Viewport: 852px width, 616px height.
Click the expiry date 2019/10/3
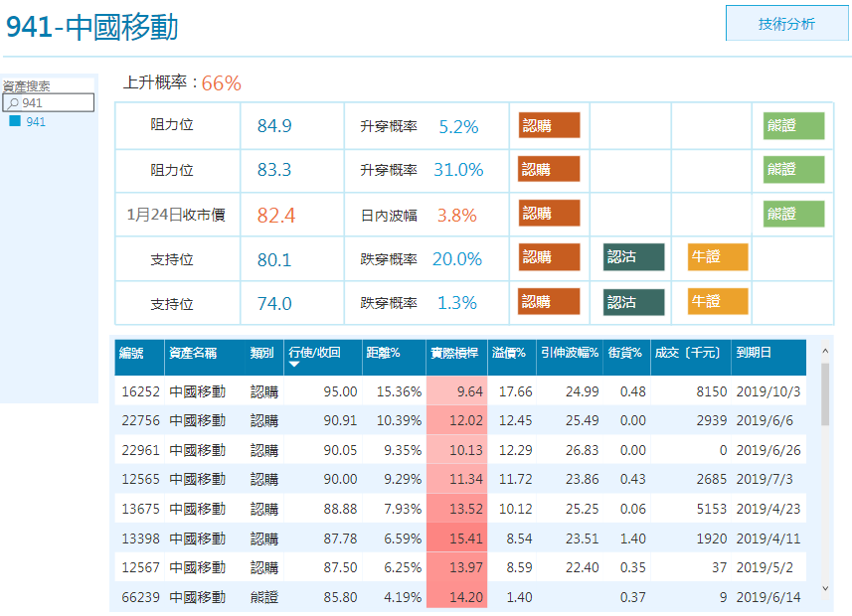pos(768,391)
